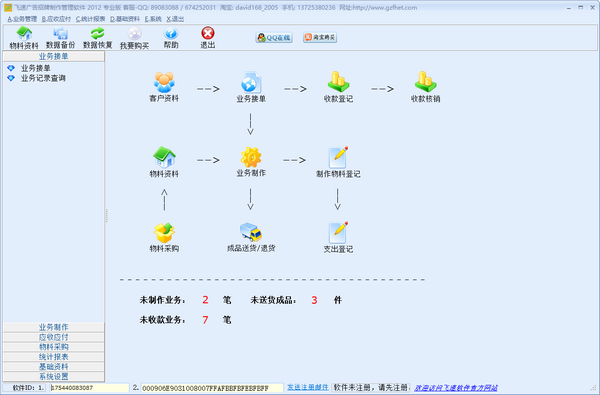Switch to the 物料采购 sidebar section
The image size is (600, 395).
point(54,347)
